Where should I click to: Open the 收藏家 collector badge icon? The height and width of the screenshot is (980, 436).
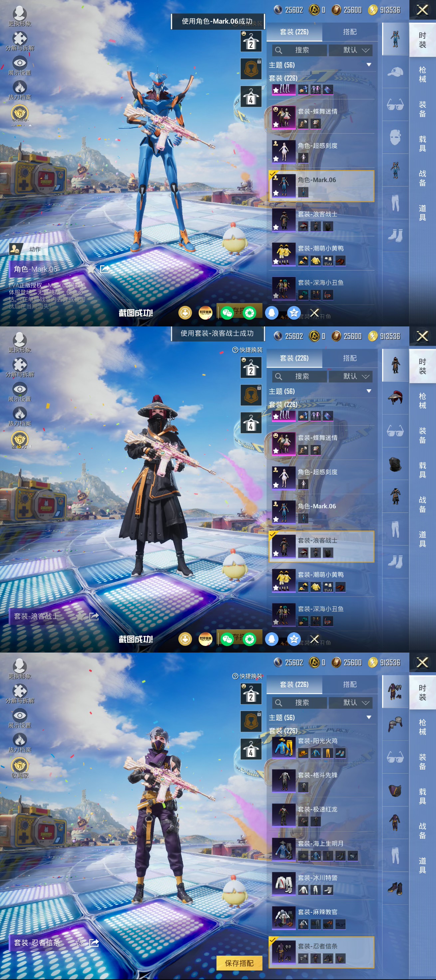pos(20,767)
